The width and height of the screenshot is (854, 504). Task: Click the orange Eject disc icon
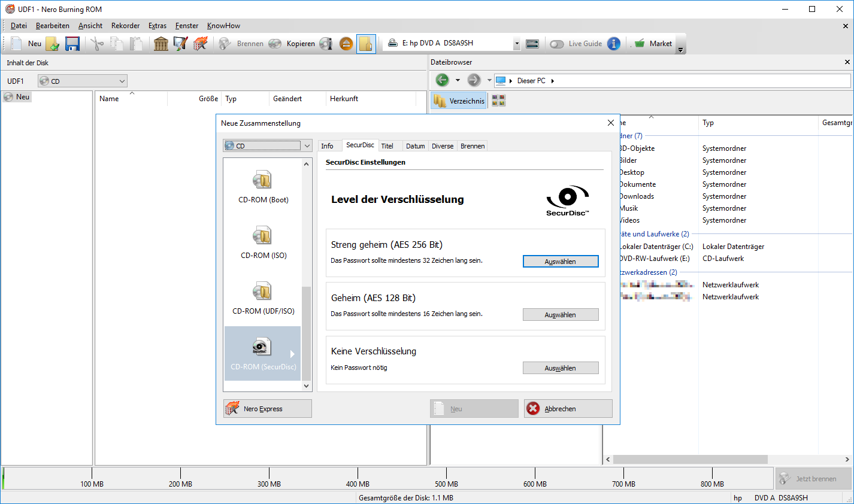(346, 44)
